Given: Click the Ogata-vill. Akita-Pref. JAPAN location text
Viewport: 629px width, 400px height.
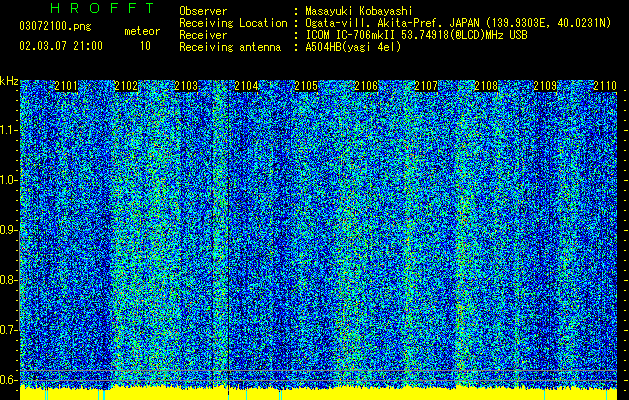Looking at the screenshot, I should pyautogui.click(x=458, y=23).
